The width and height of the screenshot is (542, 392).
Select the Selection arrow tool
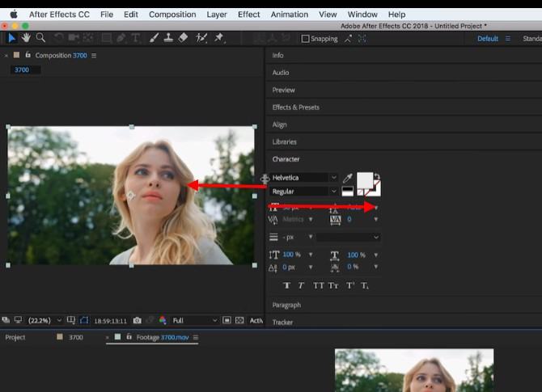pyautogui.click(x=12, y=38)
